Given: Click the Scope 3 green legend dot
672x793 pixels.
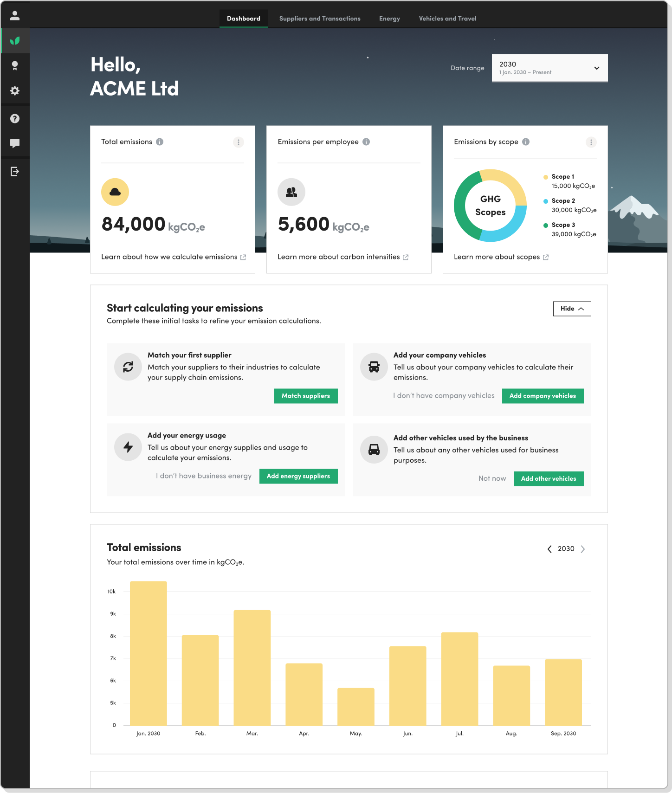Looking at the screenshot, I should (546, 226).
